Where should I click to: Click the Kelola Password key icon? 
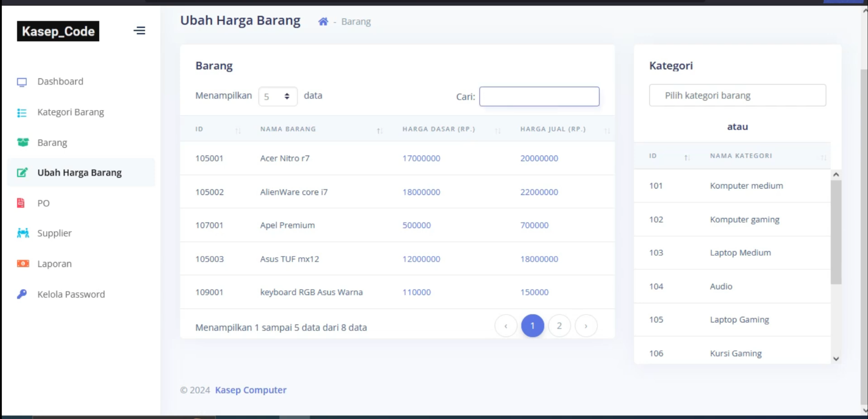(x=22, y=294)
